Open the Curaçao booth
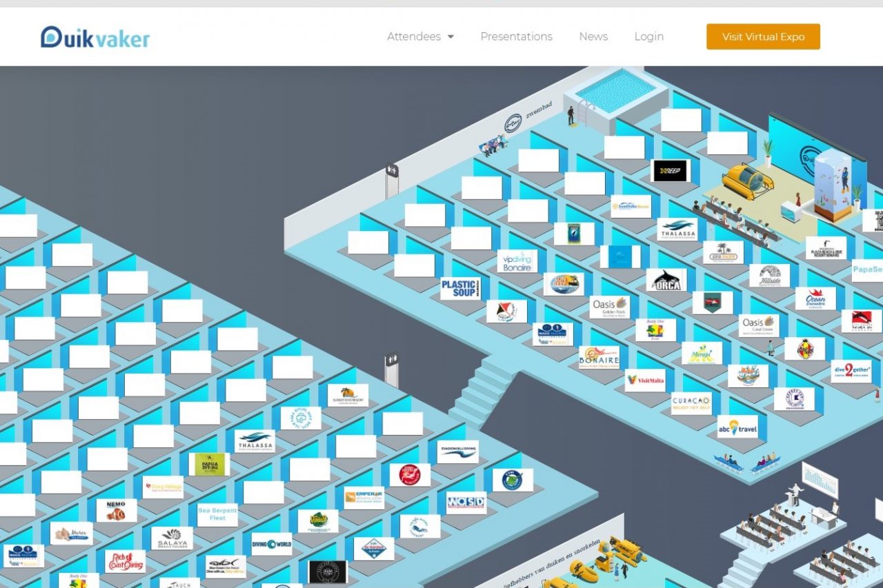Screen dimensions: 883x588 tap(691, 403)
